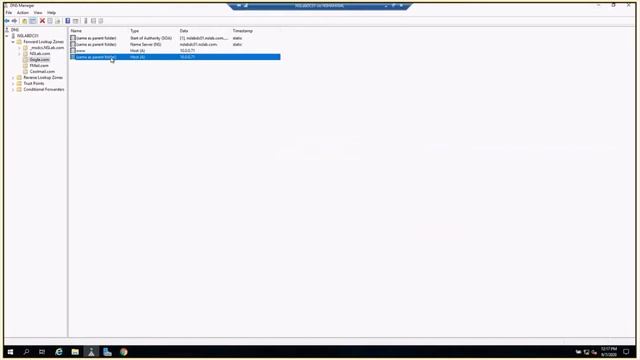Click the network icon in system tray

tap(587, 352)
